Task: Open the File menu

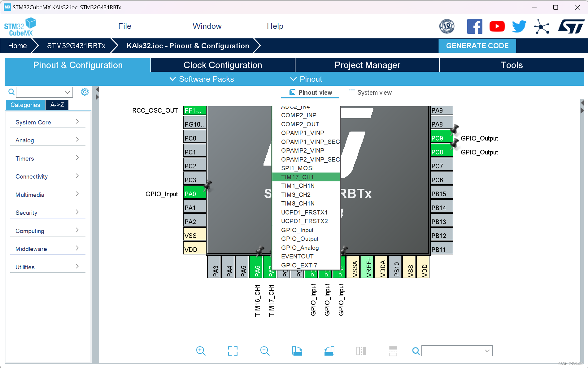Action: tap(125, 26)
